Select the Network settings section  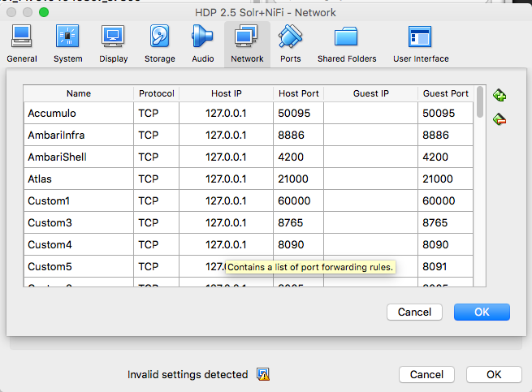coord(247,44)
